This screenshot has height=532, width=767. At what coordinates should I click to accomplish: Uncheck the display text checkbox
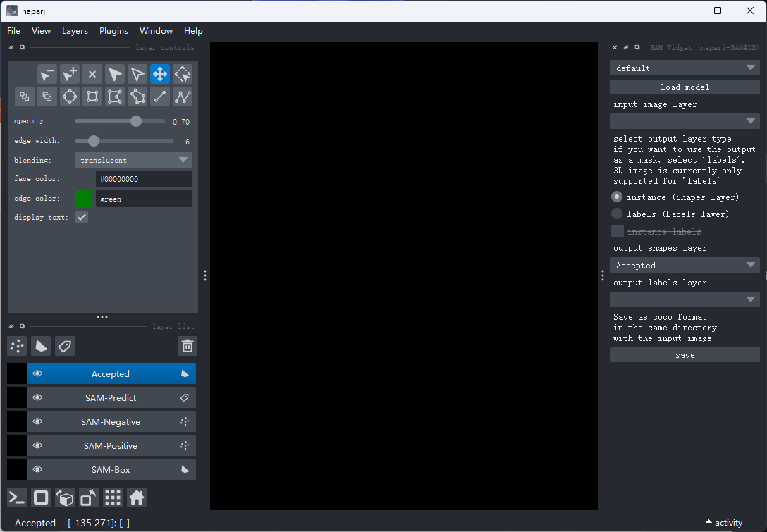coord(82,217)
